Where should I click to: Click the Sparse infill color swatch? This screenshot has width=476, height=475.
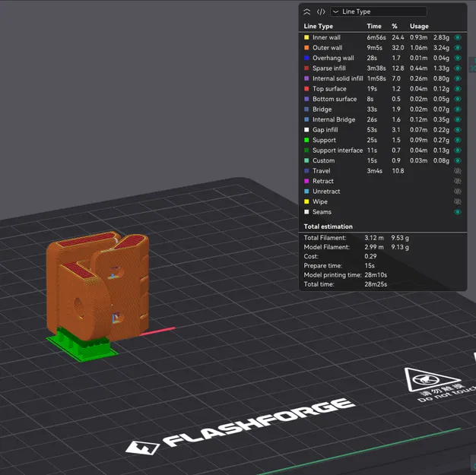306,68
